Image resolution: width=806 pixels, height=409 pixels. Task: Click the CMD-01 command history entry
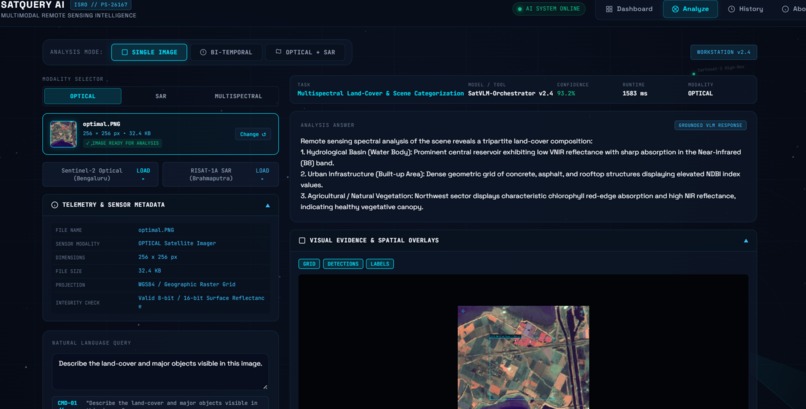click(160, 403)
